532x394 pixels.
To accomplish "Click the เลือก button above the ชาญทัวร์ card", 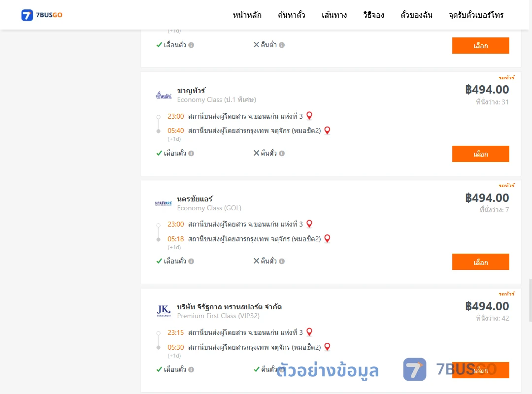I will [480, 45].
